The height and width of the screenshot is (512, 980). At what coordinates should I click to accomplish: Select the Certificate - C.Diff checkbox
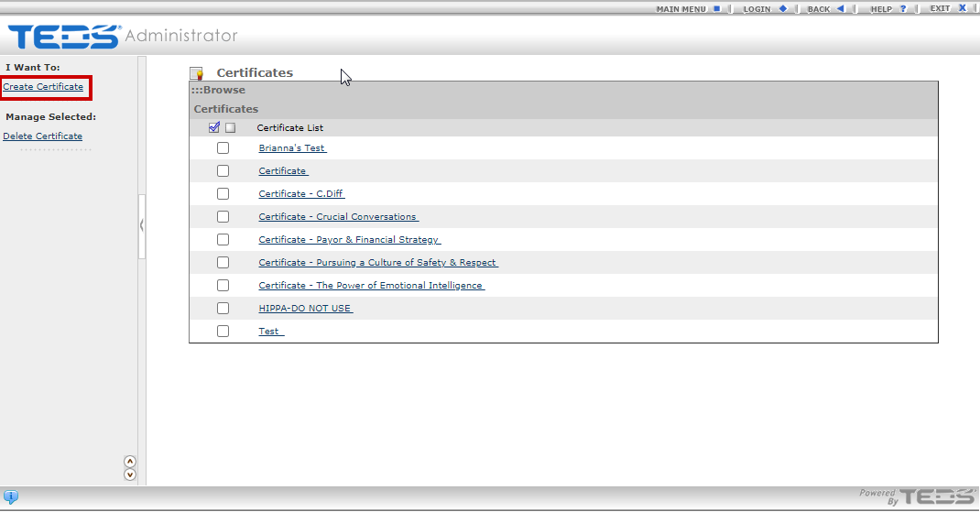[x=223, y=194]
